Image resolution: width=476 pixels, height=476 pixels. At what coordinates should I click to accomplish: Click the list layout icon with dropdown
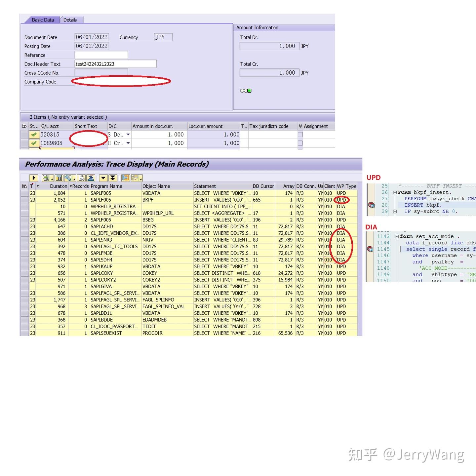click(x=135, y=178)
